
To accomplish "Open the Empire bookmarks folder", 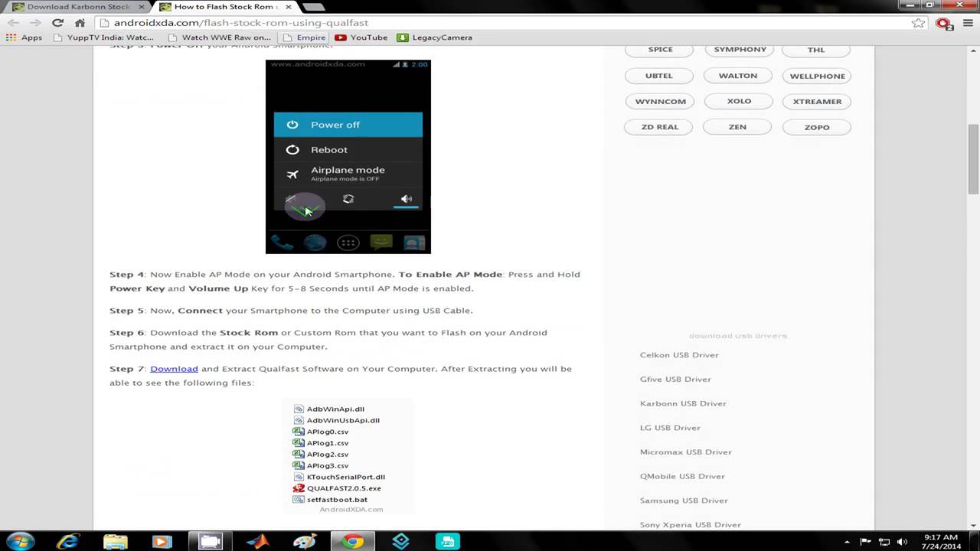I will (304, 37).
